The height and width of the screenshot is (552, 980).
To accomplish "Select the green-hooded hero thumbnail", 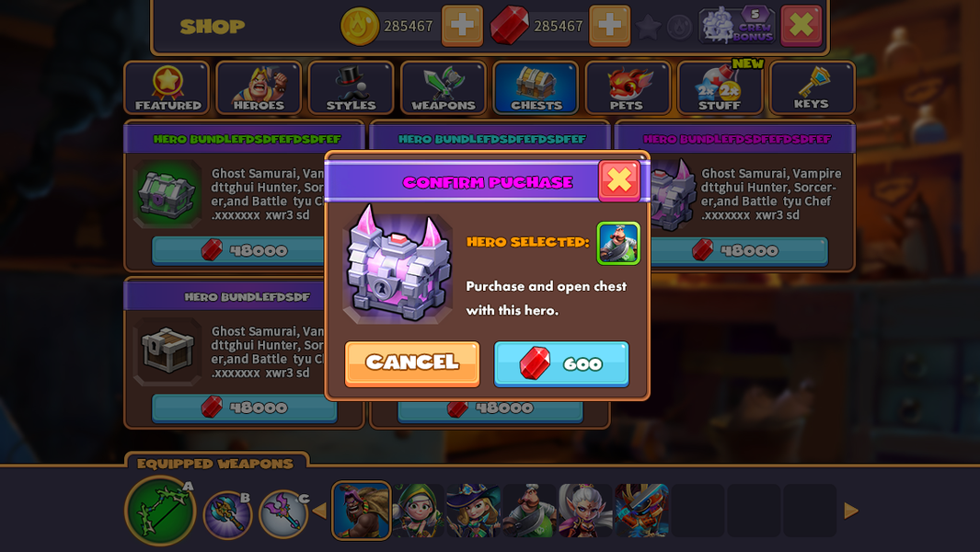I will click(418, 511).
